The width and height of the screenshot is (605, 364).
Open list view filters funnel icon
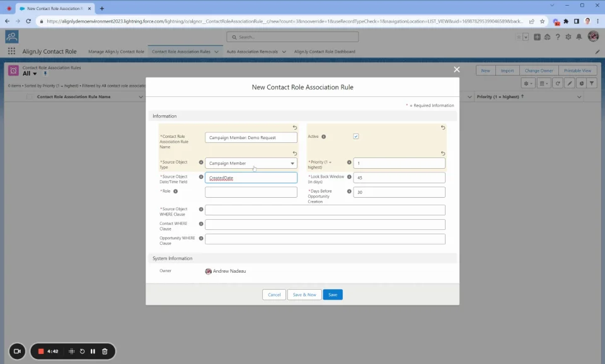pyautogui.click(x=592, y=83)
